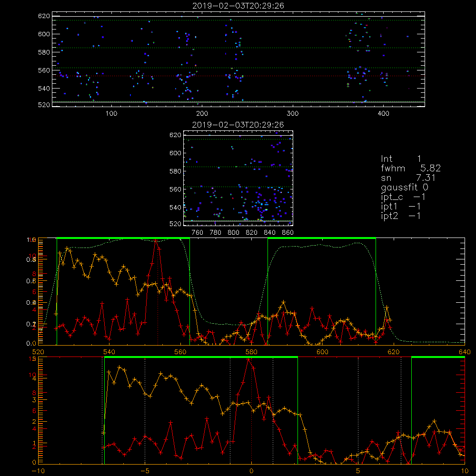
Task: Click x-axis label 840 on middle plot
Action: 269,233
